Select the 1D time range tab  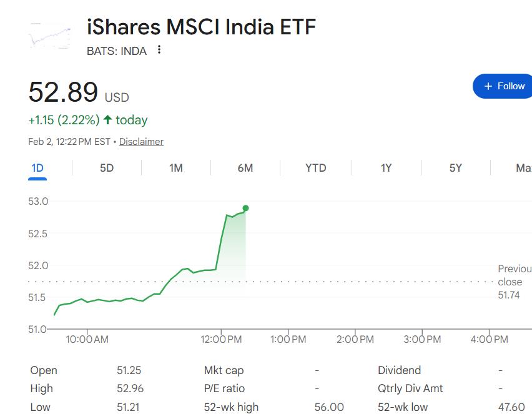coord(37,168)
